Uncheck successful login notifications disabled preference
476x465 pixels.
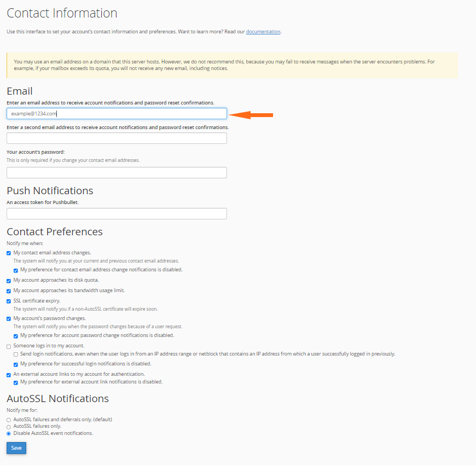click(x=16, y=364)
